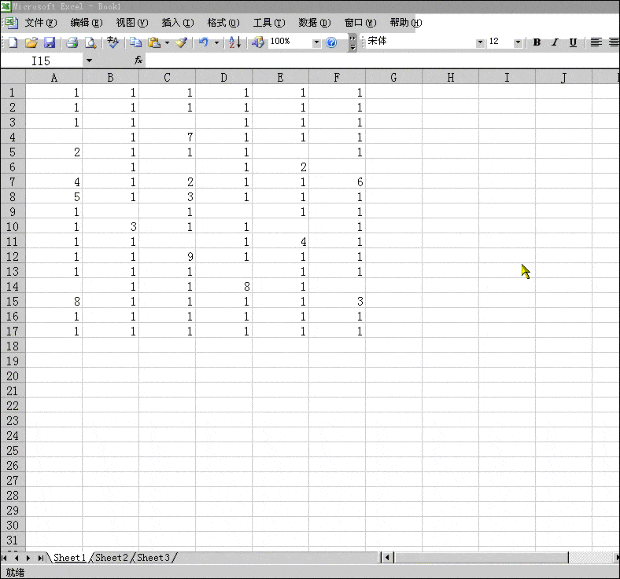
Task: Toggle Italic formatting
Action: (x=555, y=43)
